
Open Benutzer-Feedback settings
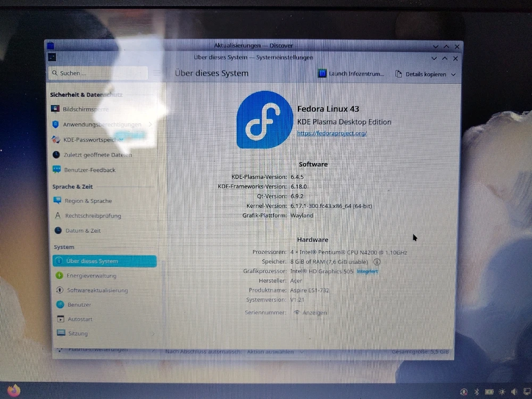point(90,170)
